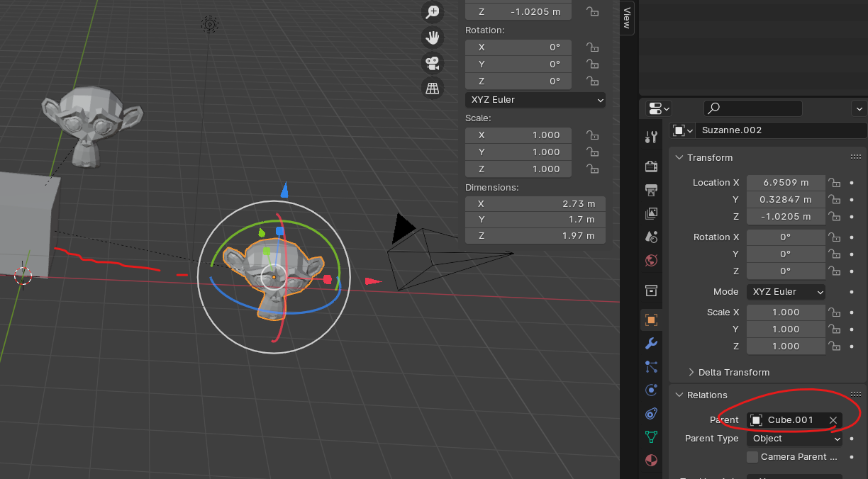Expand the Delta Transform subpanel

tap(691, 372)
